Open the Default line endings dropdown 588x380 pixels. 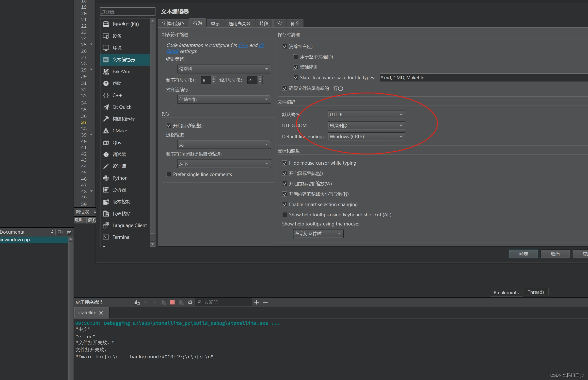click(x=366, y=137)
